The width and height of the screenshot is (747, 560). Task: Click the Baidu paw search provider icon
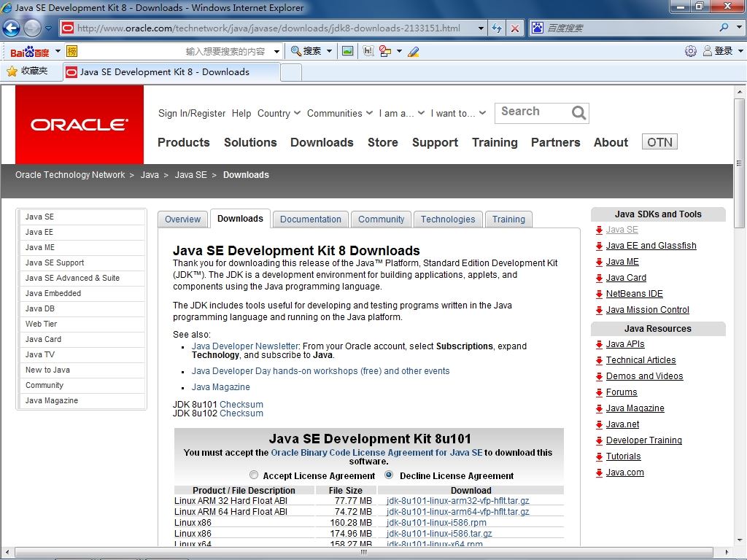tap(538, 28)
